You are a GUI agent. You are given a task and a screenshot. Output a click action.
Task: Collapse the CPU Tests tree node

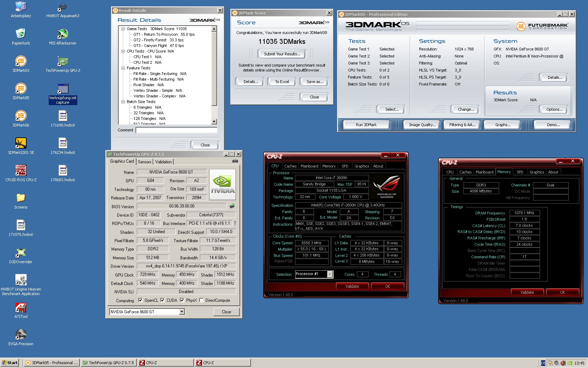pyautogui.click(x=123, y=51)
